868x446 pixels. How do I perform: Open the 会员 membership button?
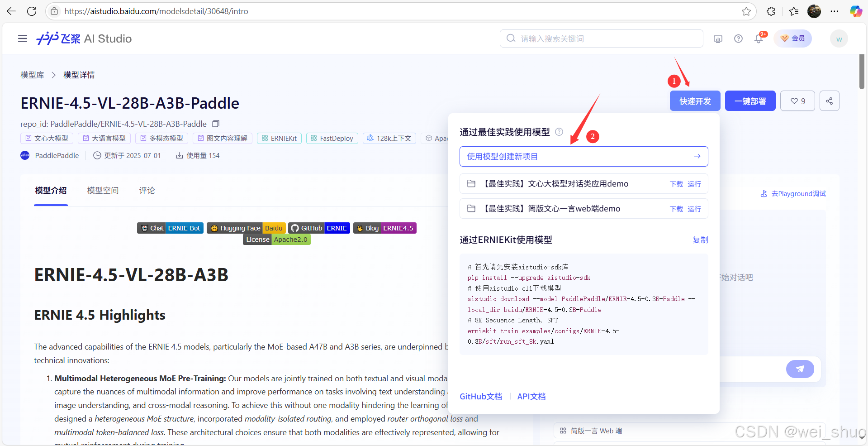tap(793, 38)
